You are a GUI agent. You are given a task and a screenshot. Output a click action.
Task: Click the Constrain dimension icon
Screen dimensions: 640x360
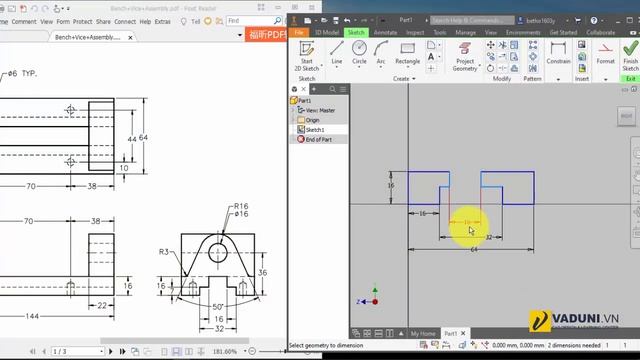pos(558,49)
